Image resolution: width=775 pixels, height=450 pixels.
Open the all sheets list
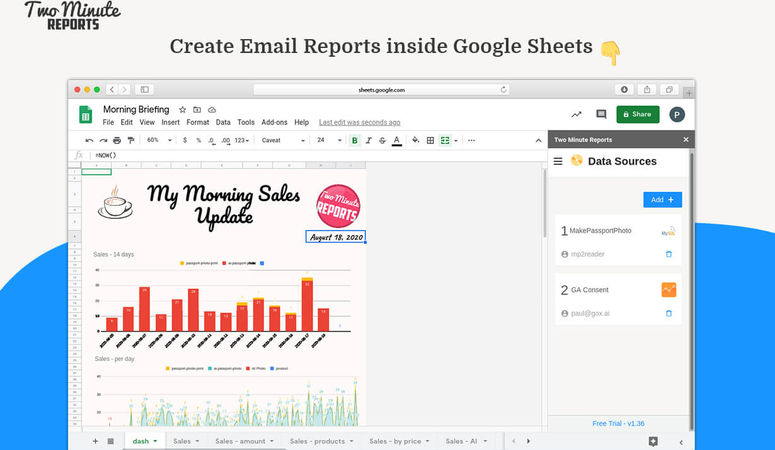point(111,441)
